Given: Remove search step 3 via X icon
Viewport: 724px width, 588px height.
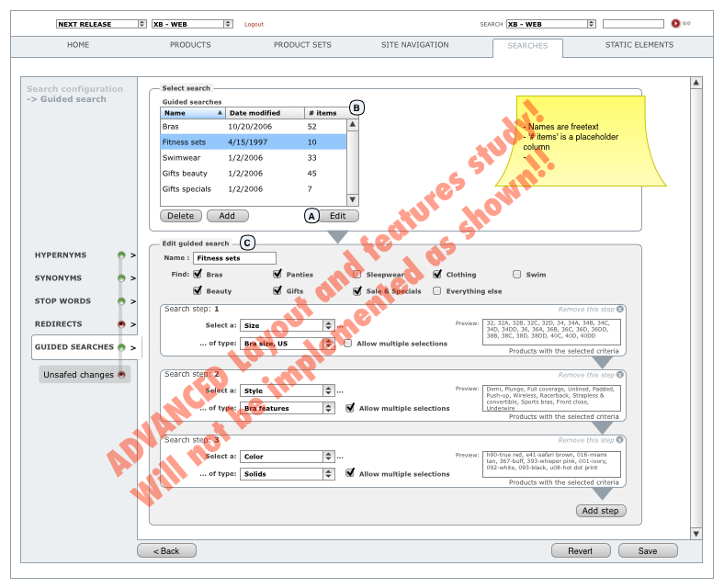Looking at the screenshot, I should click(620, 440).
